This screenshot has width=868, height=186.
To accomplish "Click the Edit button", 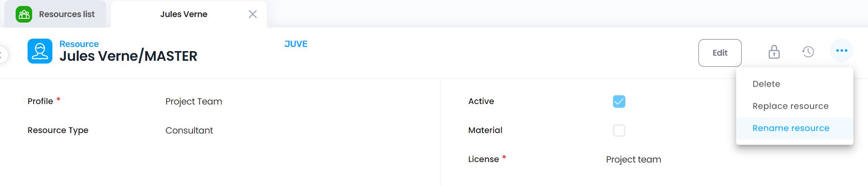I will pos(720,53).
